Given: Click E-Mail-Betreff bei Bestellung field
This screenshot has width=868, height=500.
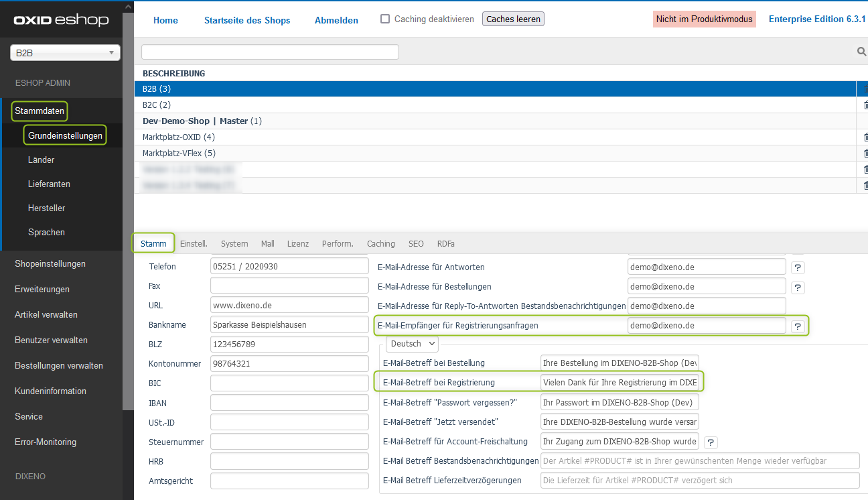Looking at the screenshot, I should [620, 363].
